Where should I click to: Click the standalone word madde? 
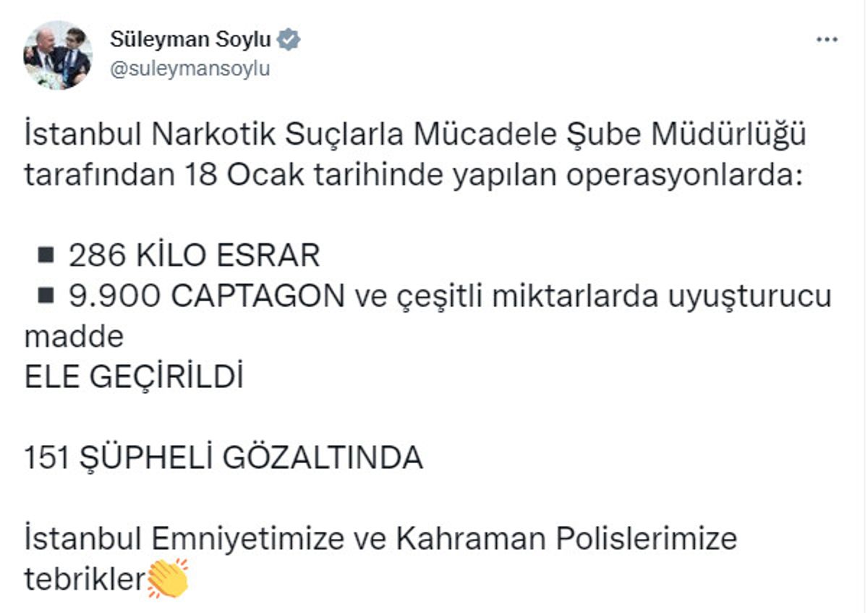74,337
